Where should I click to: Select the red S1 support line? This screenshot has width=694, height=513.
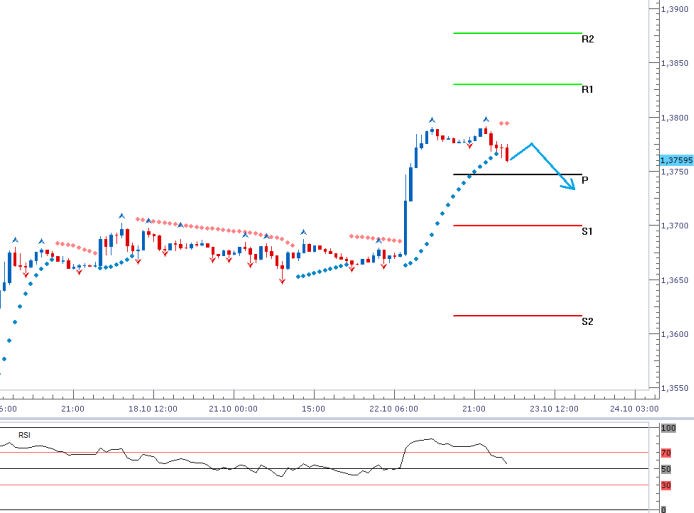(517, 226)
